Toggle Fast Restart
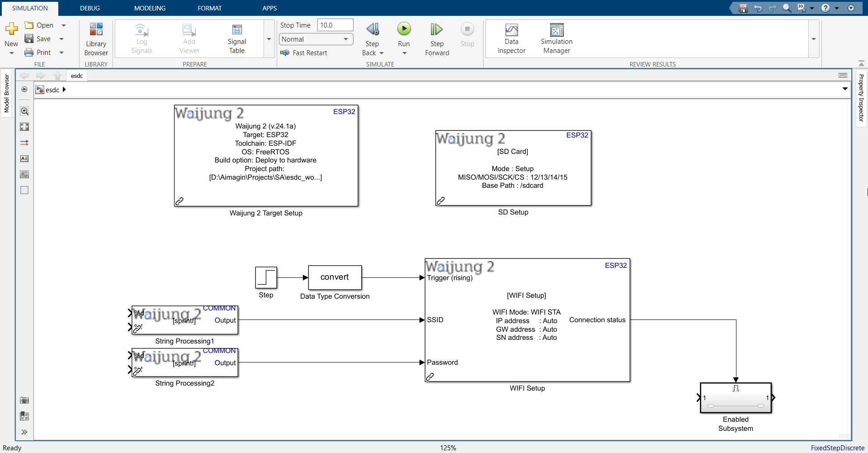 [303, 53]
